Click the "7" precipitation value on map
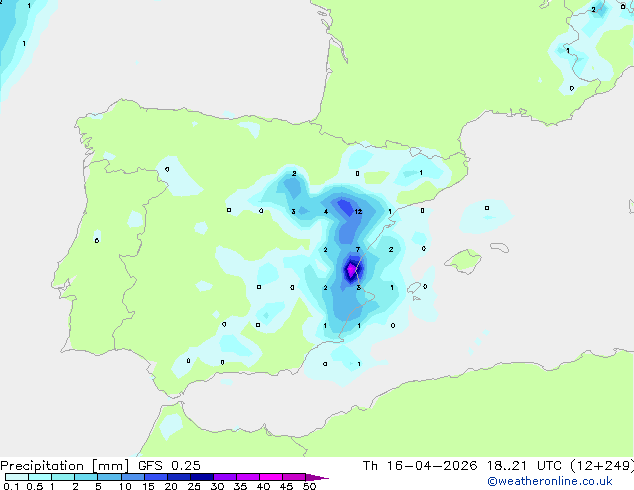 [x=357, y=249]
